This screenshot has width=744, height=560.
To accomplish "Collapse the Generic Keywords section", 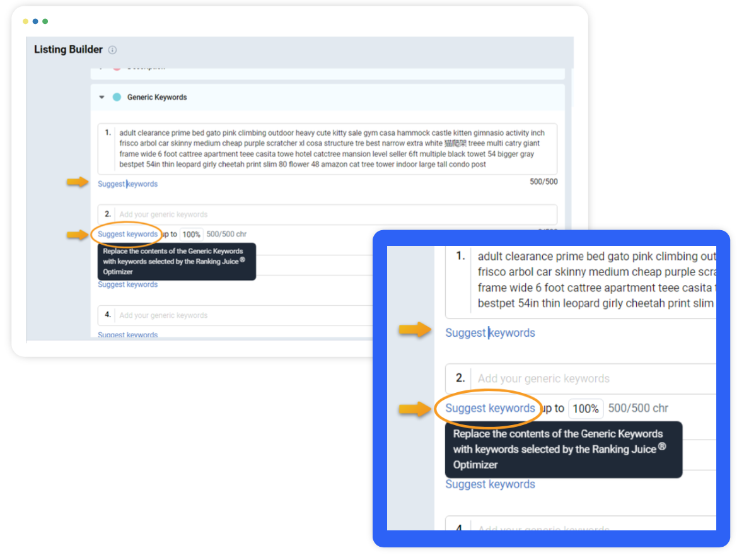I will coord(102,97).
